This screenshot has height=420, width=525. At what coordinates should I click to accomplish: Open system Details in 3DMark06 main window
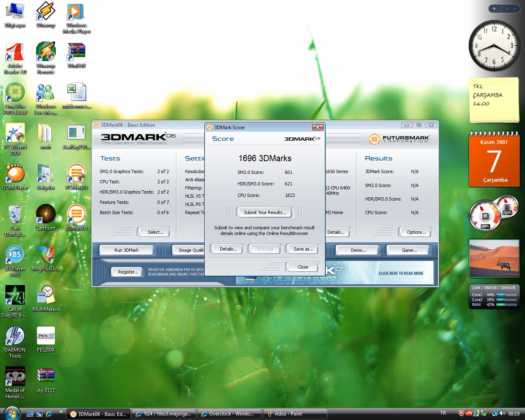[337, 232]
